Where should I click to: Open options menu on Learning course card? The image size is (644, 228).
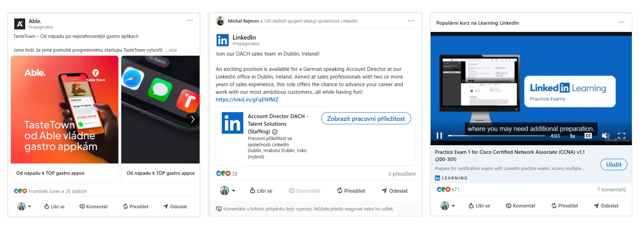621,22
